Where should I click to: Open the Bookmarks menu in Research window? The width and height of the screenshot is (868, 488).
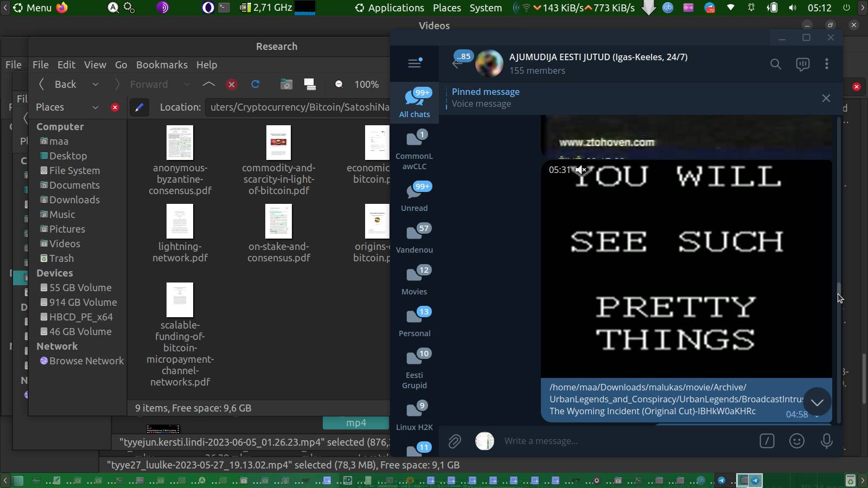(x=162, y=65)
